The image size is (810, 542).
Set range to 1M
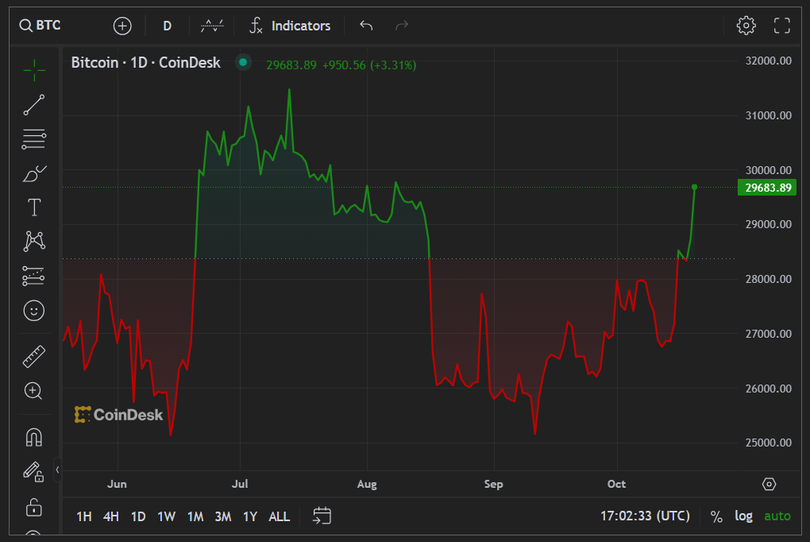[195, 517]
